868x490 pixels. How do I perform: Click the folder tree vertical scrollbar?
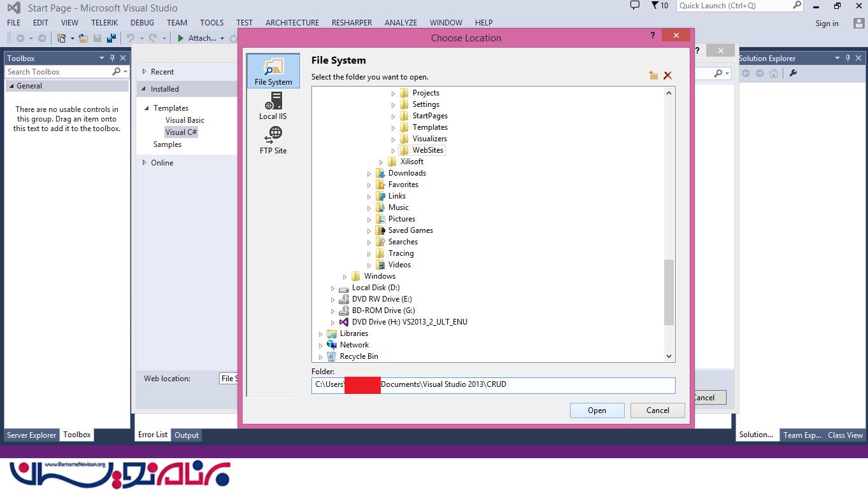[x=669, y=292]
